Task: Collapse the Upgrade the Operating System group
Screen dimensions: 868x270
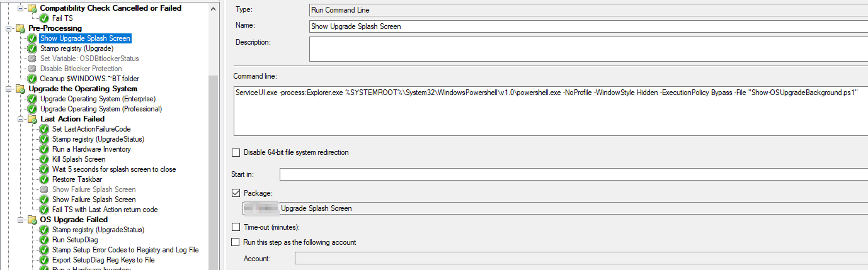Action: tap(9, 89)
